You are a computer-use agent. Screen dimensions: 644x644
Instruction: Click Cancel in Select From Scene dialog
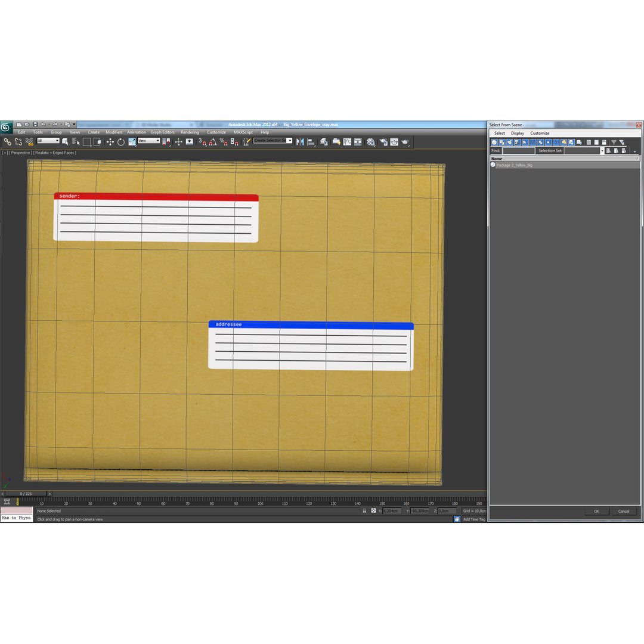pyautogui.click(x=624, y=512)
